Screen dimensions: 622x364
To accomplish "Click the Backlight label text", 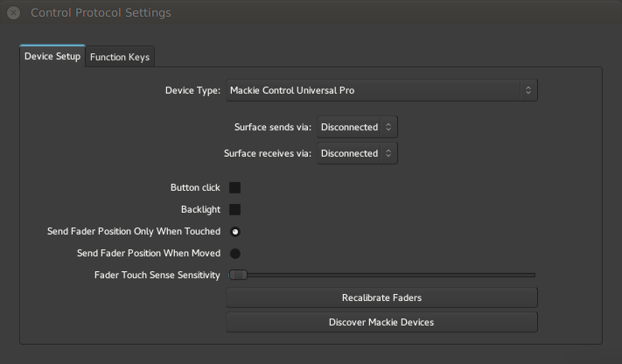I will click(x=200, y=210).
